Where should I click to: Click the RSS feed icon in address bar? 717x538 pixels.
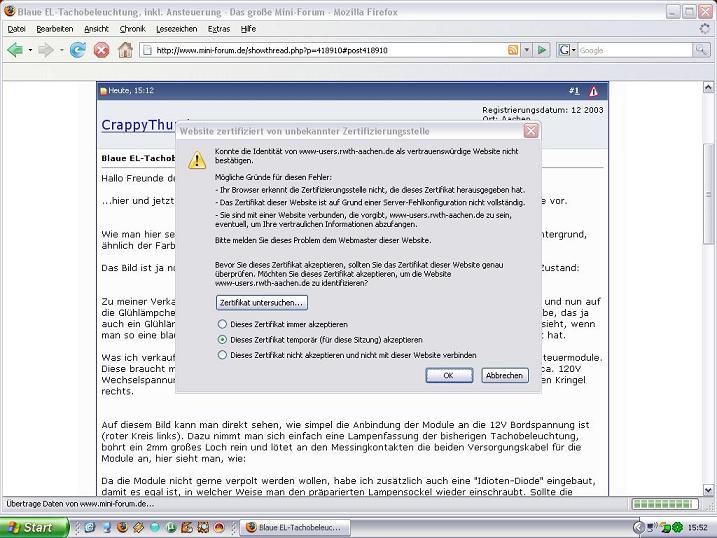click(x=513, y=49)
